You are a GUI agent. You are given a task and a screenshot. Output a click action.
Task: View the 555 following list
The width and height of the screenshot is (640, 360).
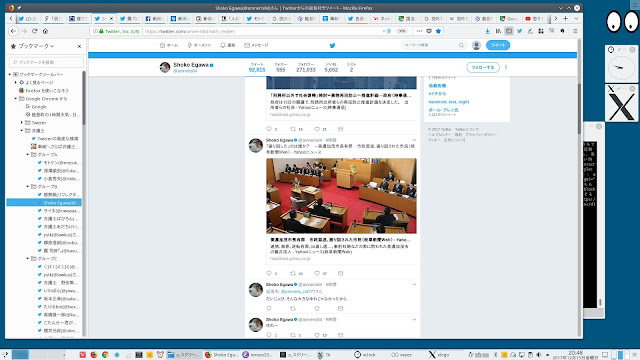point(280,68)
